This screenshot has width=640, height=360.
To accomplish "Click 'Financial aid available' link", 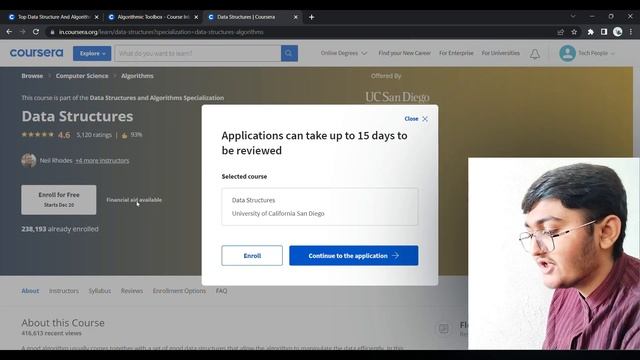I will tap(134, 200).
